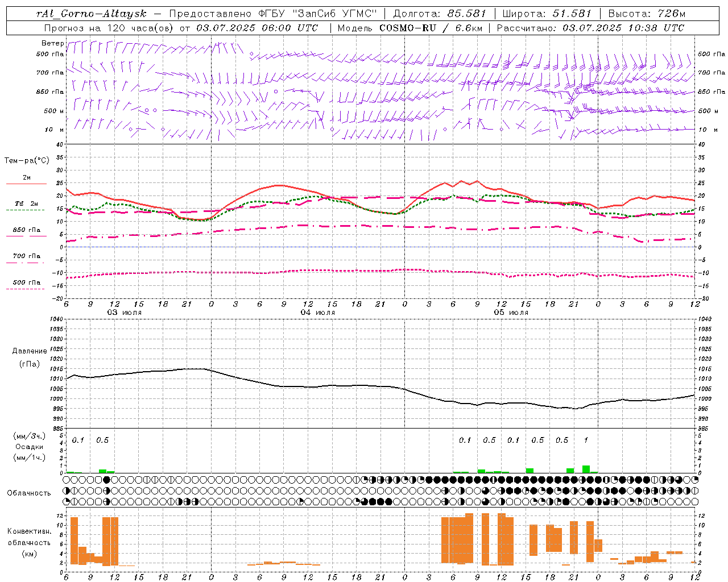Click the Ветер panel label
Screen dimensions: 728x582
pyautogui.click(x=52, y=43)
